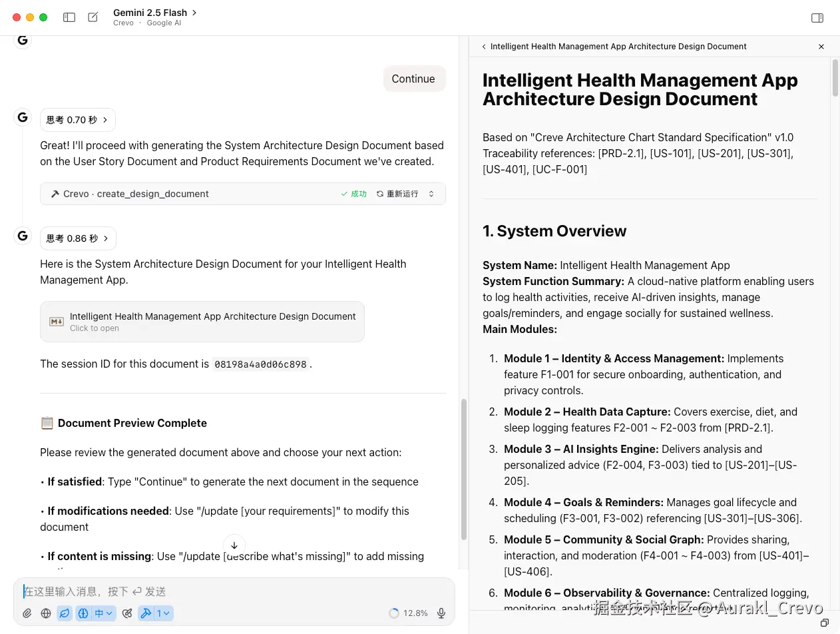Click the document panel scrollbar thumb

click(x=835, y=78)
